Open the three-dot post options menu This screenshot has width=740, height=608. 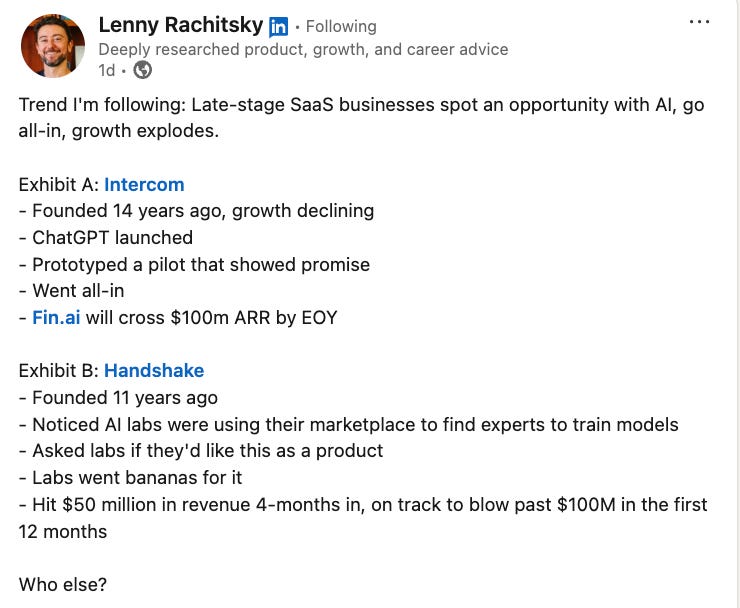[700, 22]
